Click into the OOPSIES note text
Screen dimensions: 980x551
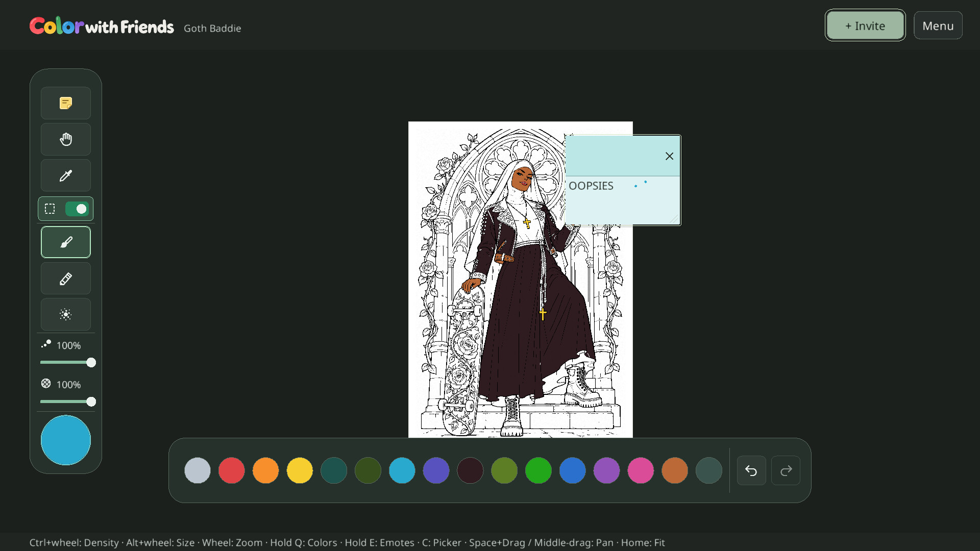pyautogui.click(x=591, y=186)
